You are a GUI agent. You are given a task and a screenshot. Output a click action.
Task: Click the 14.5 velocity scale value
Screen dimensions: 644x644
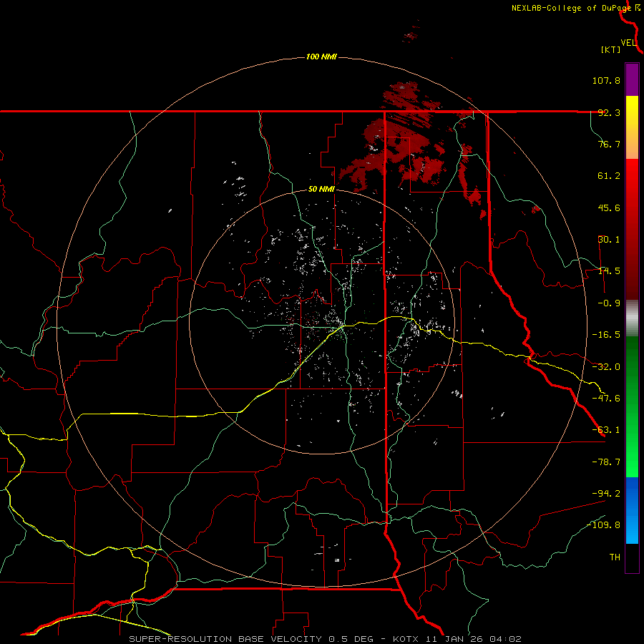pyautogui.click(x=609, y=271)
